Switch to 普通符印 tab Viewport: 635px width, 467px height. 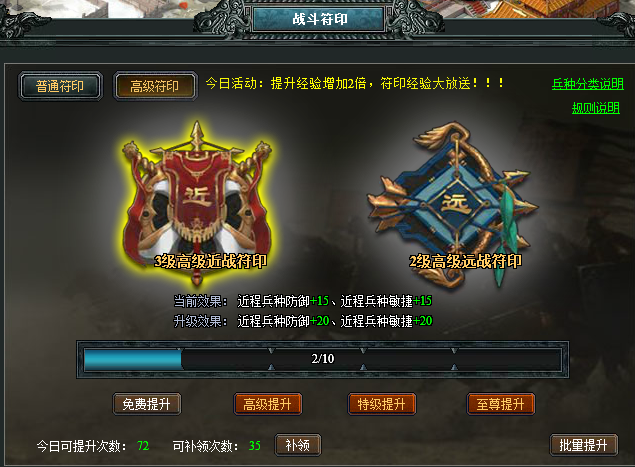click(60, 86)
